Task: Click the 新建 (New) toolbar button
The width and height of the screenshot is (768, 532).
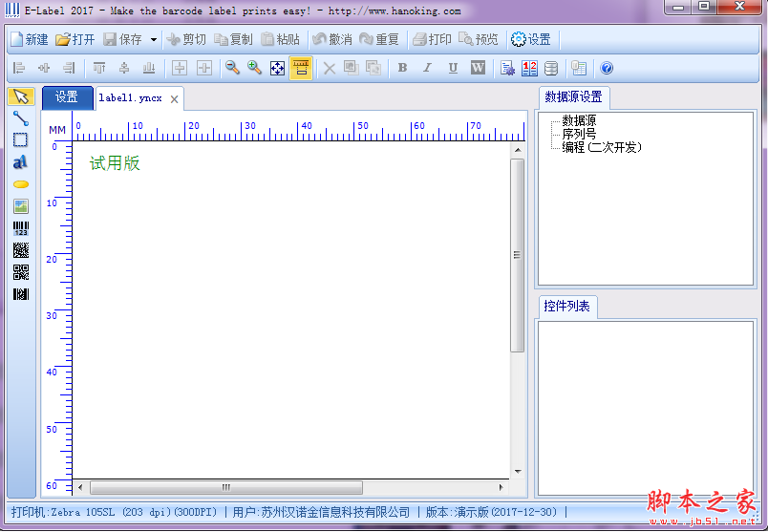Action: (x=29, y=39)
